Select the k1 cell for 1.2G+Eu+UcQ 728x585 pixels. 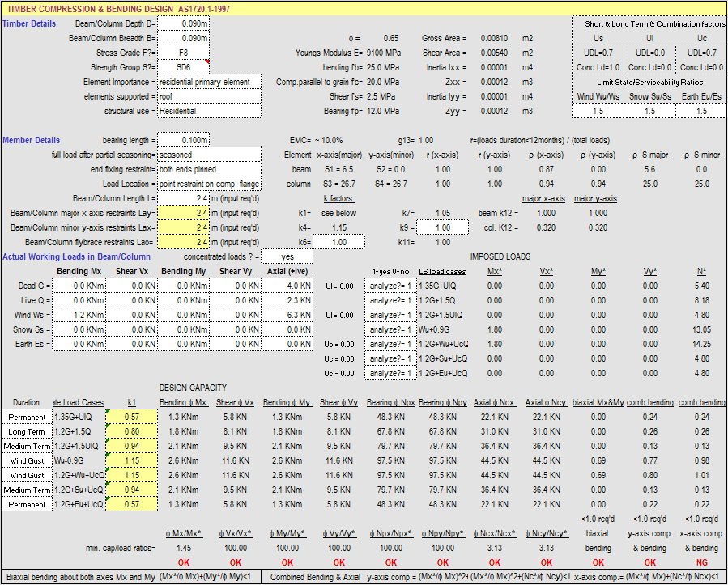click(132, 504)
